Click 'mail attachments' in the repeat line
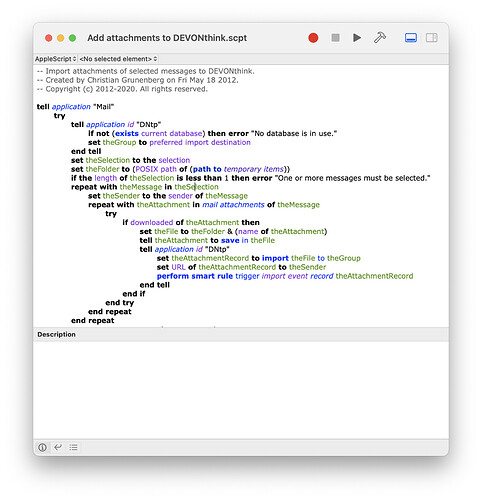This screenshot has width=482, height=500. (x=233, y=205)
